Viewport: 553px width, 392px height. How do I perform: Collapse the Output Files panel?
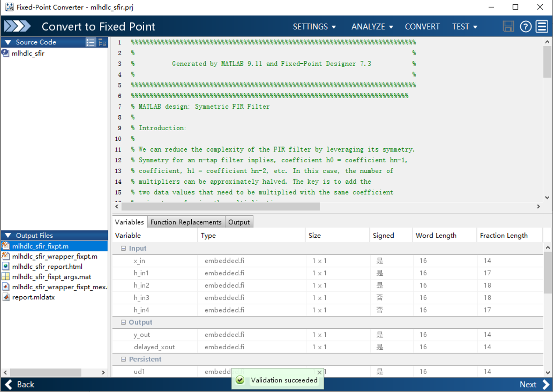8,236
